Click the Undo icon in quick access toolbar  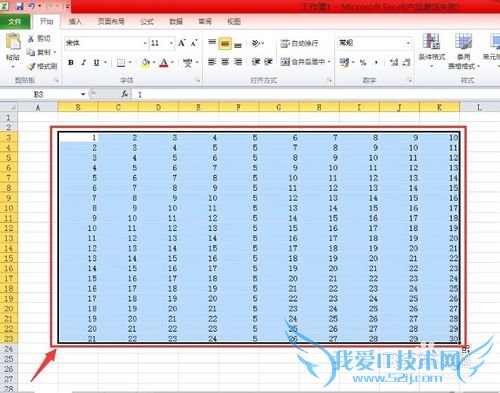click(32, 6)
